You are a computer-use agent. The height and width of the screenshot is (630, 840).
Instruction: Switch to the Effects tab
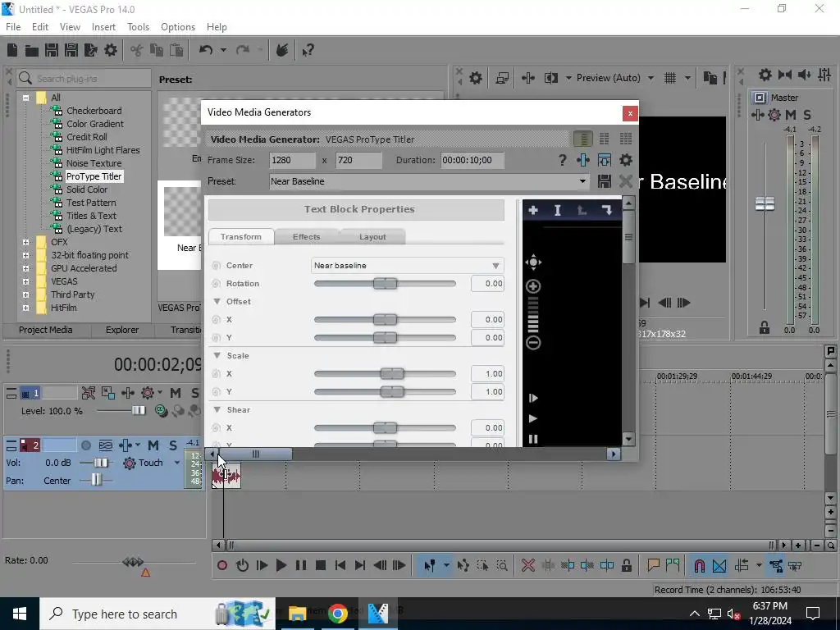pos(307,237)
